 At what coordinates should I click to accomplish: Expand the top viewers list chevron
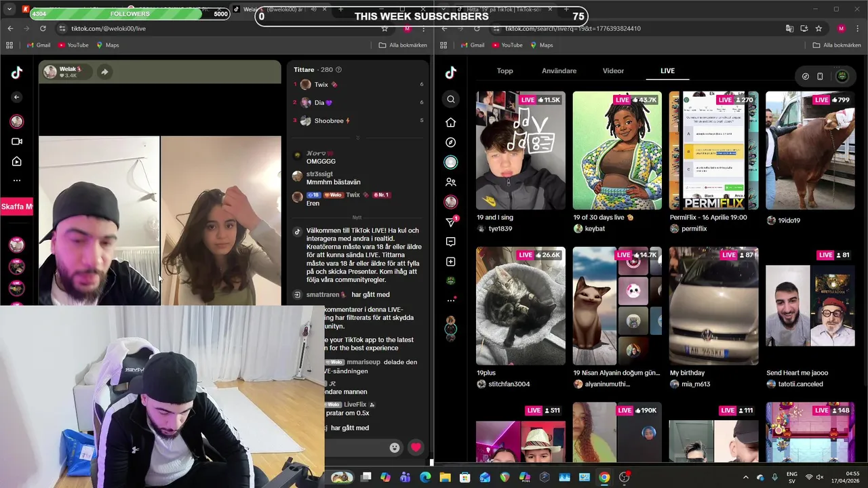tap(357, 138)
